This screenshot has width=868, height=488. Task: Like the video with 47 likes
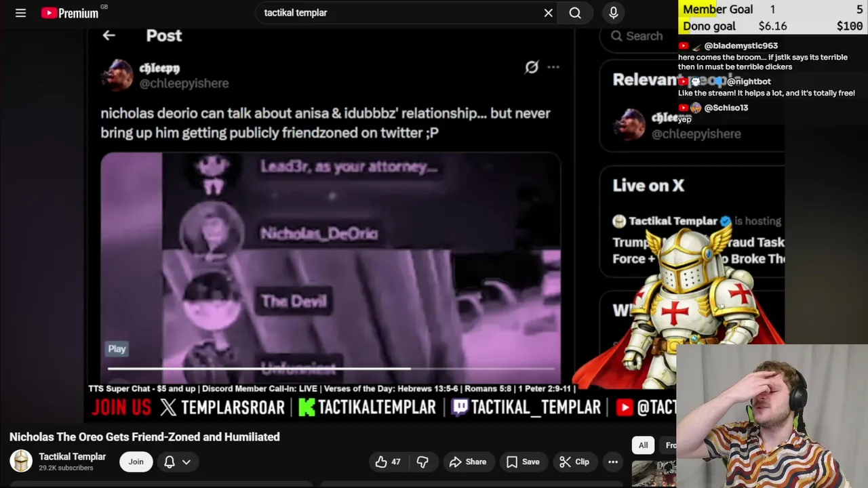tap(388, 462)
